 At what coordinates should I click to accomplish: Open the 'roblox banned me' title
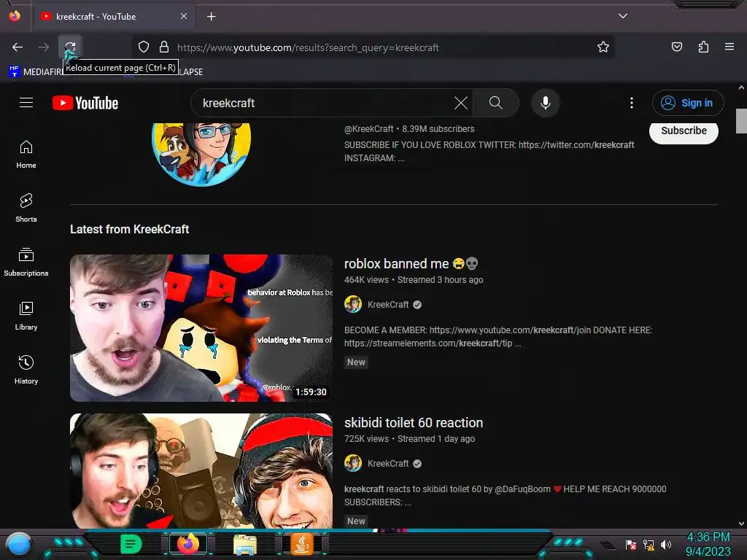411,264
